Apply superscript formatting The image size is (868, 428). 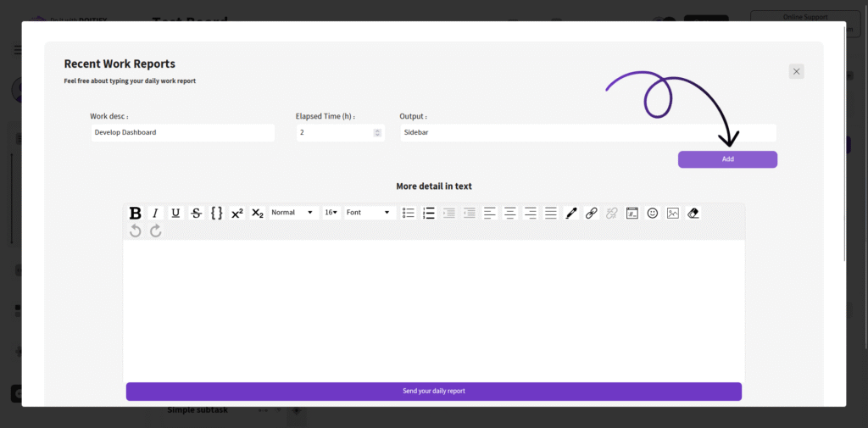[237, 214]
